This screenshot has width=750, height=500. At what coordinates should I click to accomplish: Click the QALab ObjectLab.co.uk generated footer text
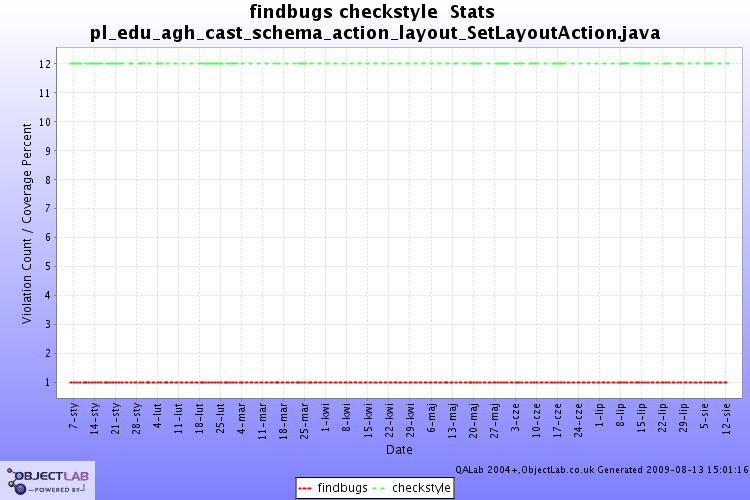point(602,469)
